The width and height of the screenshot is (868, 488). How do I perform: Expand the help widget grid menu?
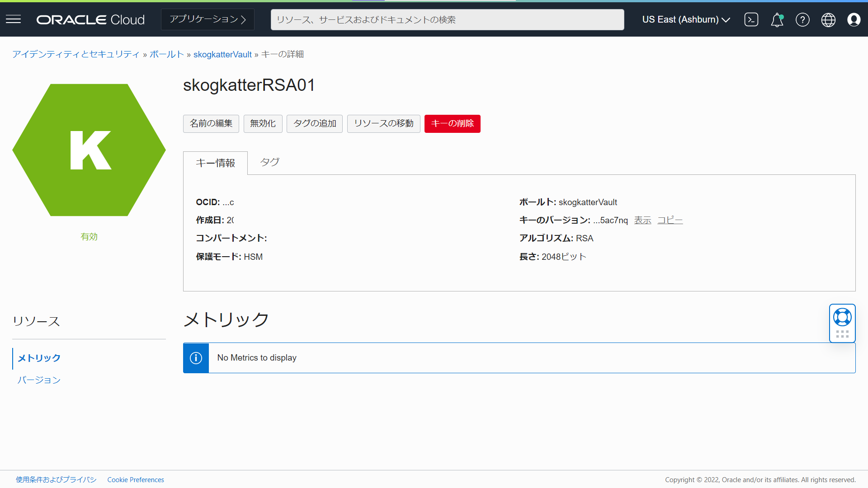click(x=842, y=334)
